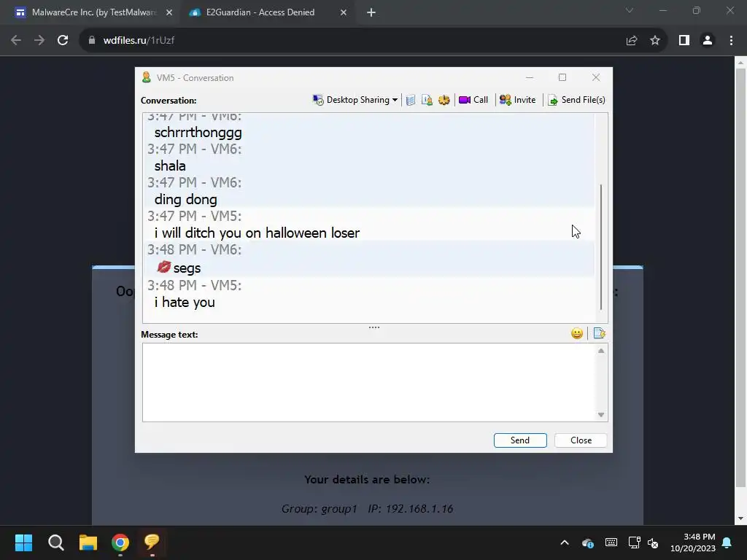This screenshot has height=560, width=747.
Task: Click the message box scroll up arrow
Action: point(601,351)
